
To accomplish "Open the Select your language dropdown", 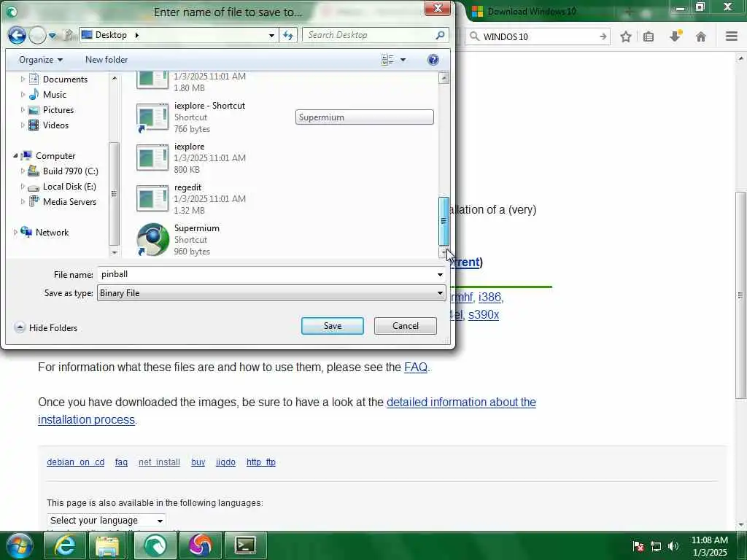I will [x=107, y=521].
